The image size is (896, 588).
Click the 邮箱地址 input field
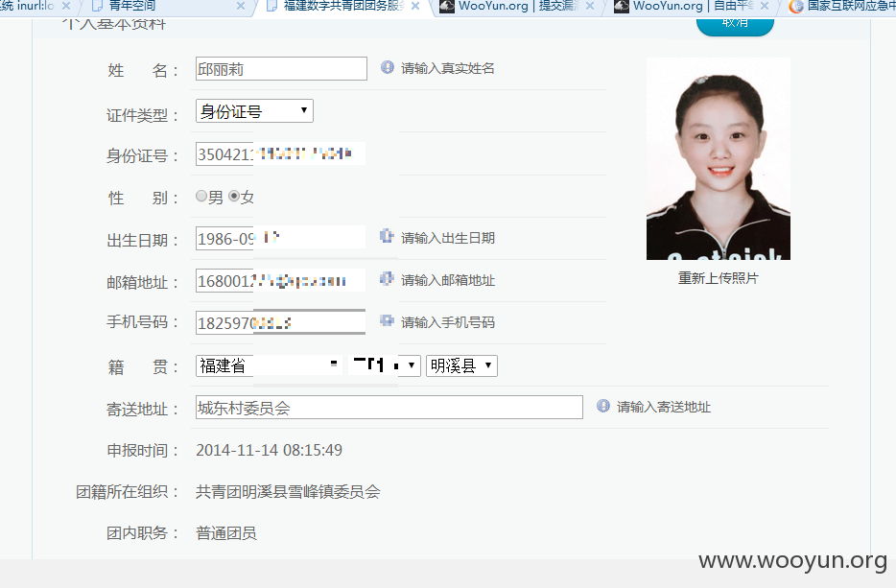[281, 280]
